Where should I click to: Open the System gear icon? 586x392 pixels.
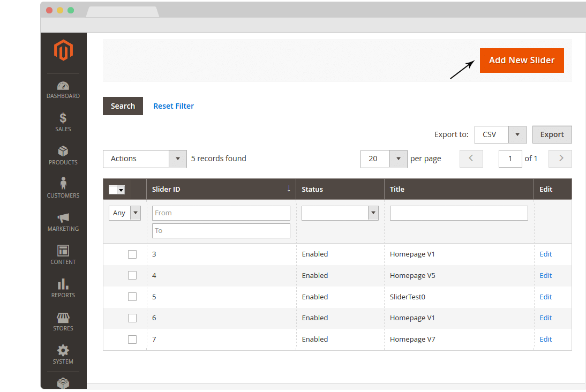click(x=63, y=351)
